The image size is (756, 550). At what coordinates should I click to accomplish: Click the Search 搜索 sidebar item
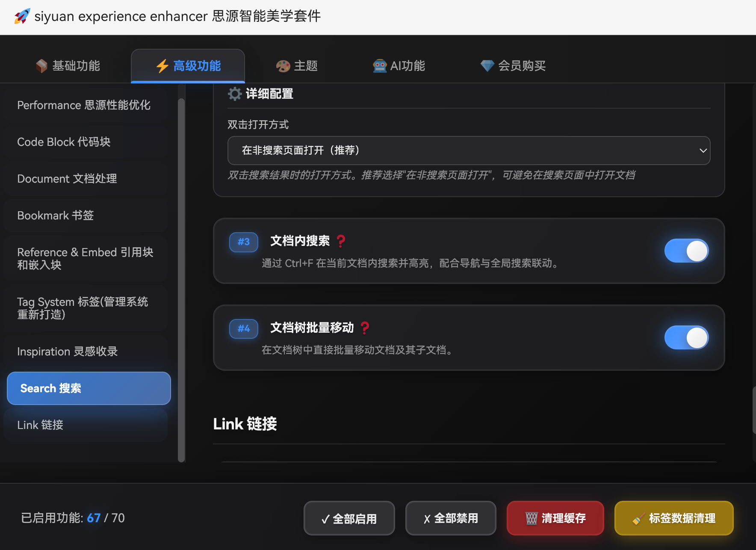[89, 388]
